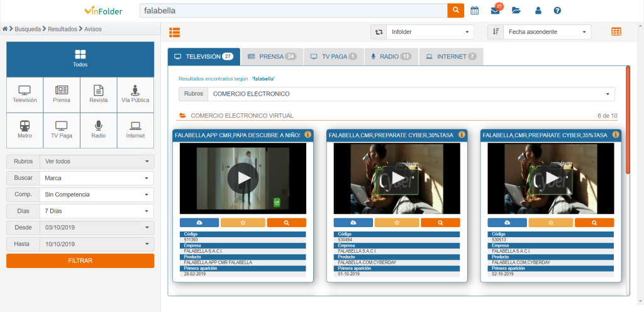
Task: Open the Hasta 10/10/2019 date dropdown
Action: (x=97, y=244)
